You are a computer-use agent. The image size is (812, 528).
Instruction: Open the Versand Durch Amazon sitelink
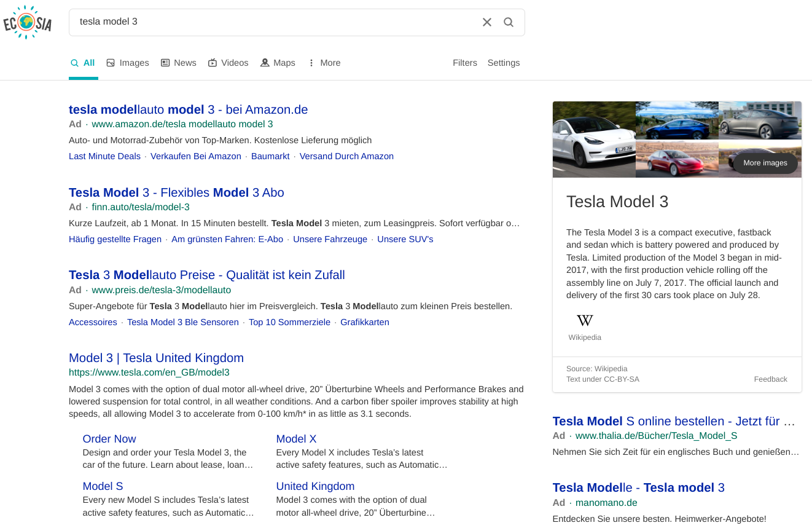click(346, 156)
